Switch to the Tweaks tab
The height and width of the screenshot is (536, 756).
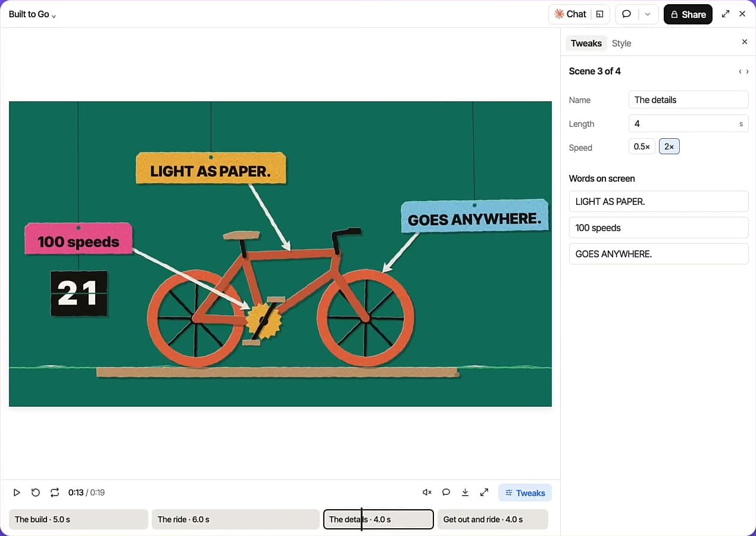586,43
